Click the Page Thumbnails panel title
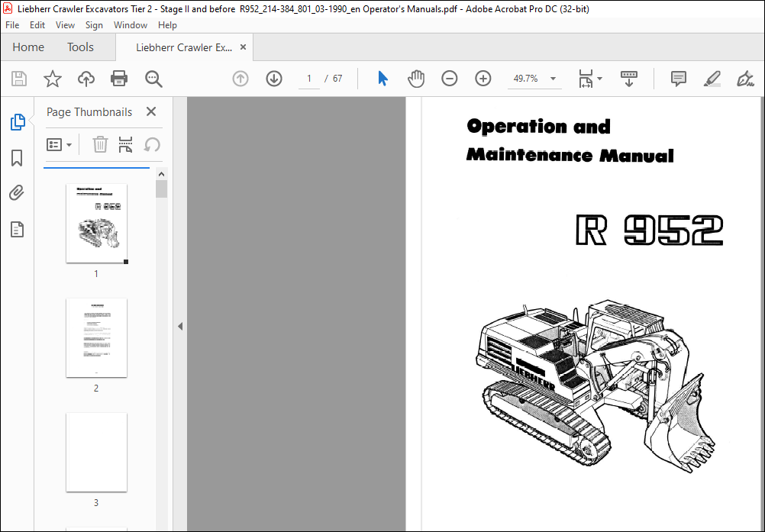 coord(89,112)
